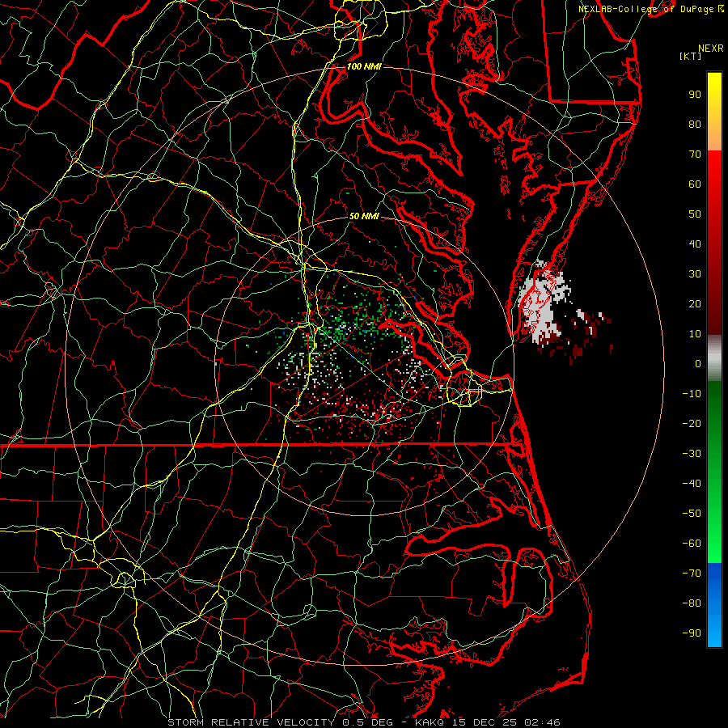Click the -70 value on velocity scale
Viewport: 728px width, 728px height.
click(692, 573)
